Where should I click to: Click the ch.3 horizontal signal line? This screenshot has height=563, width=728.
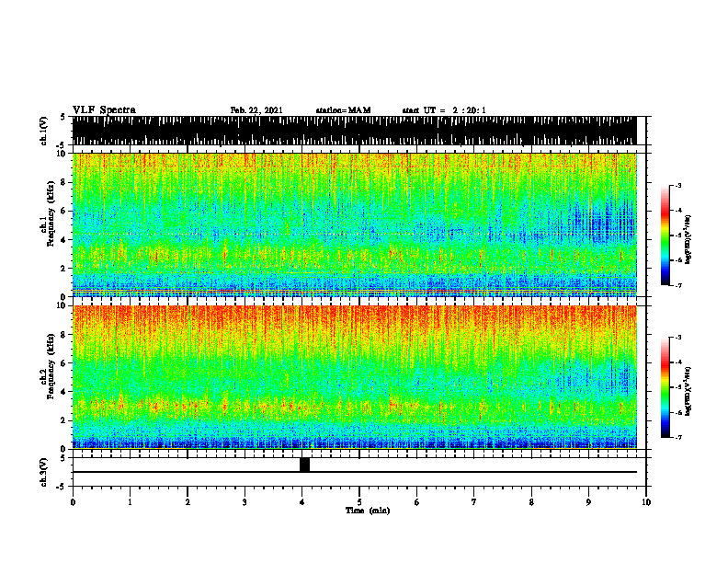354,472
